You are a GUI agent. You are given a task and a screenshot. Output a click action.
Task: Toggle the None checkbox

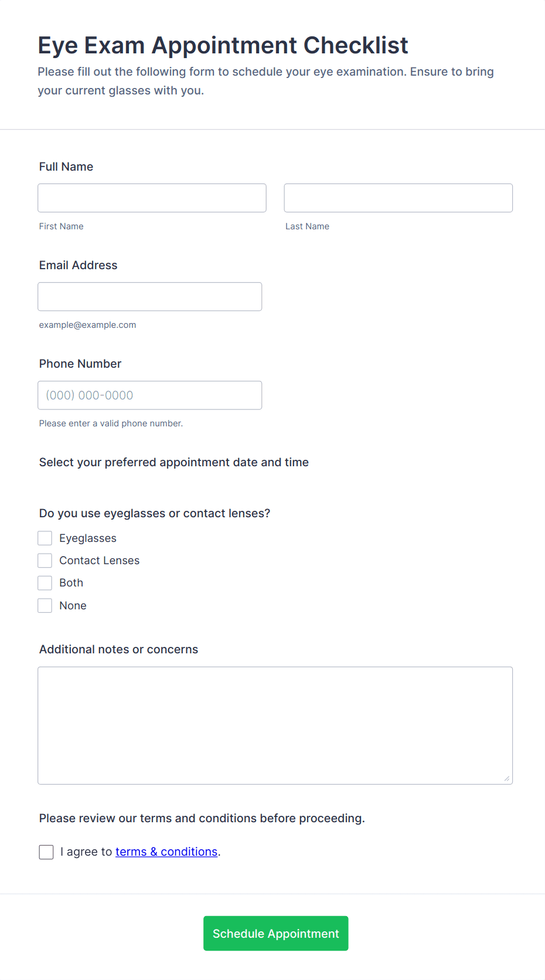click(x=45, y=605)
